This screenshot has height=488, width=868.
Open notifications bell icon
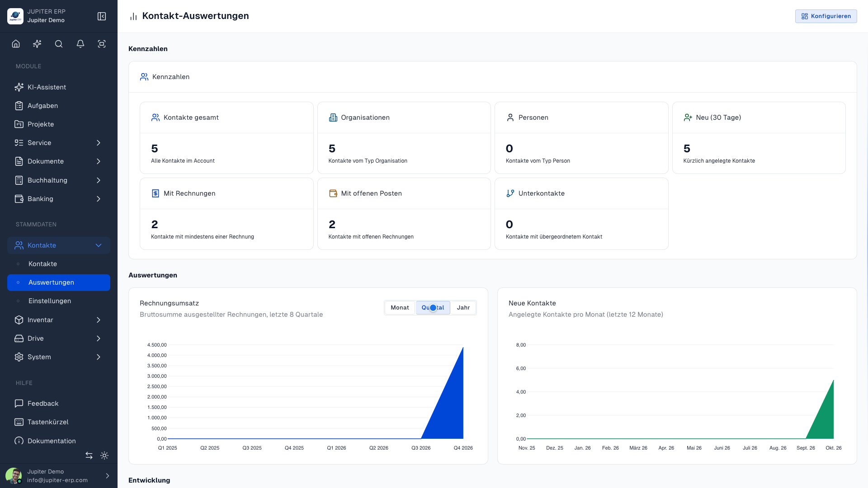tap(80, 44)
